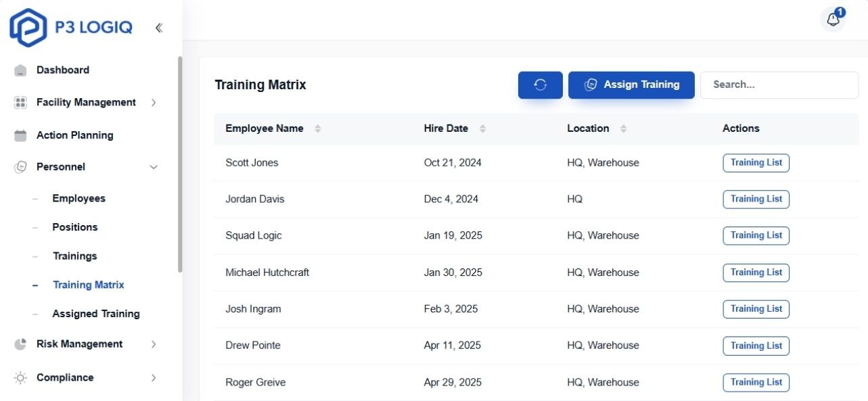Open Risk Management menu label
The height and width of the screenshot is (401, 868).
click(80, 344)
